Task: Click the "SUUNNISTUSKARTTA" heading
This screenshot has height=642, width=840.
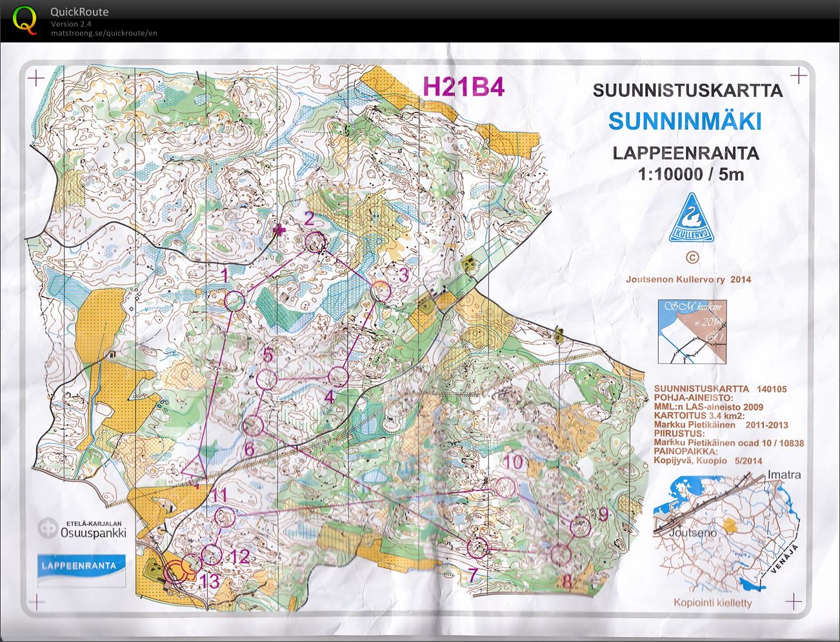Action: click(688, 90)
